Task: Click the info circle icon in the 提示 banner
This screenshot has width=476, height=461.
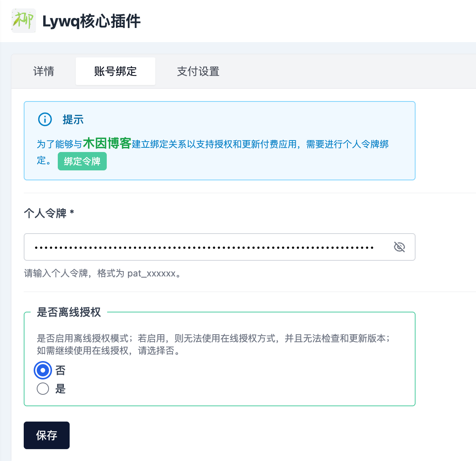Action: point(44,119)
